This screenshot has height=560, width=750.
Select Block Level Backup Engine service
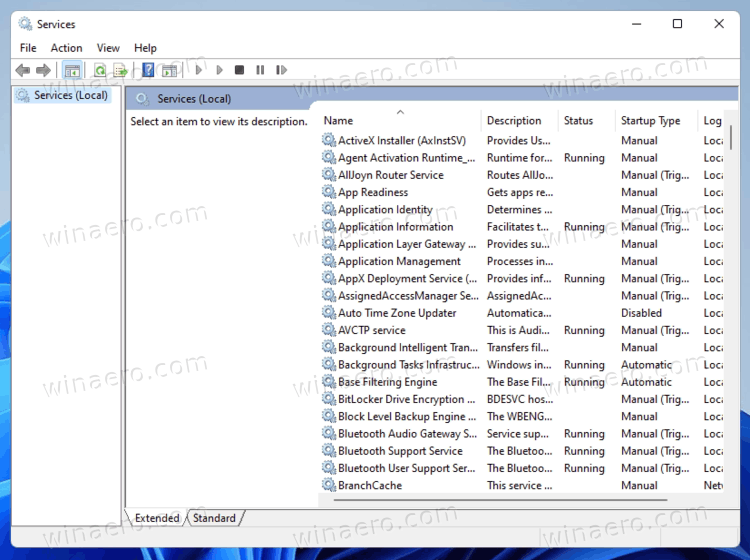521,416
